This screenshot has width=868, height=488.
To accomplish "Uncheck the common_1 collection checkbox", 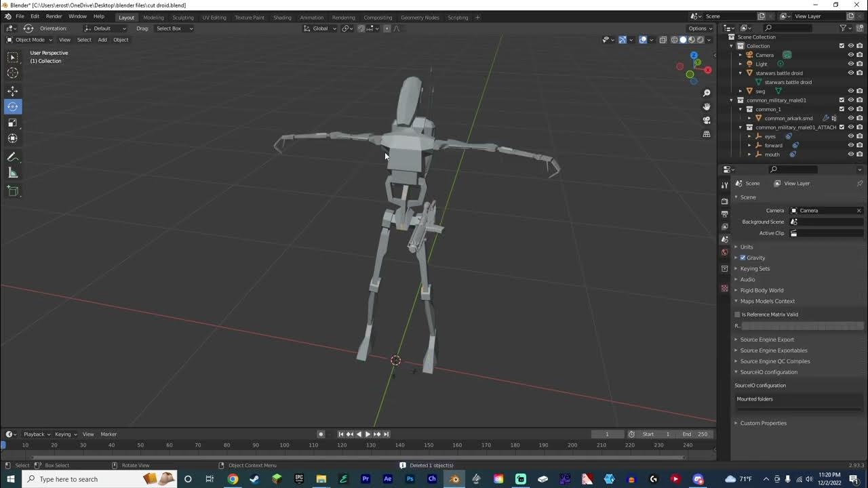I will (842, 109).
